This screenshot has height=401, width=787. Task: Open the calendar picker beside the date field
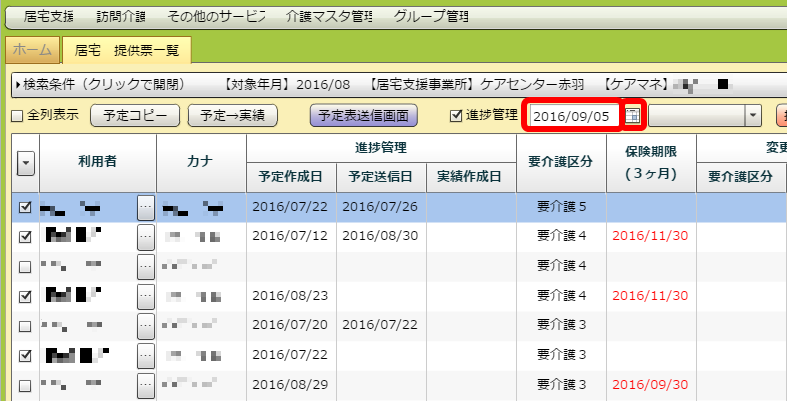[632, 116]
